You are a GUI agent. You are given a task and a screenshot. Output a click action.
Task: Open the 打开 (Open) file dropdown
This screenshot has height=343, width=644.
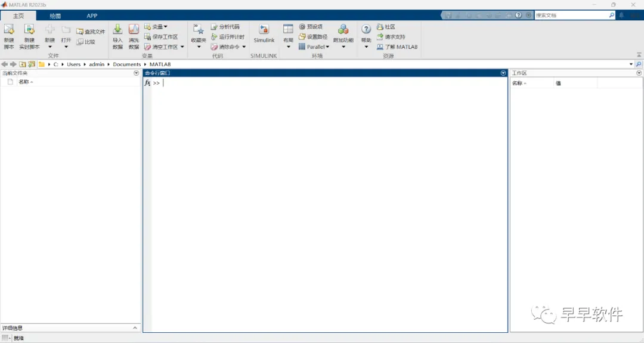click(66, 36)
